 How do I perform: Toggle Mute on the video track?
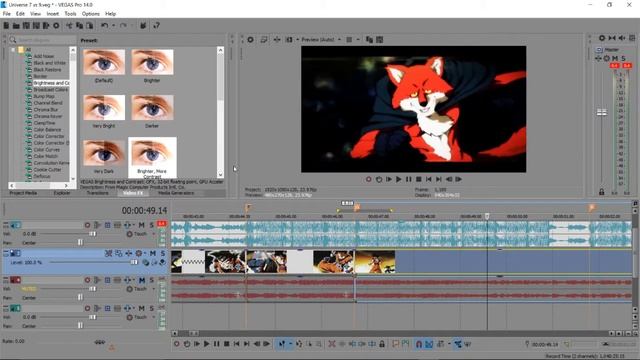point(153,253)
